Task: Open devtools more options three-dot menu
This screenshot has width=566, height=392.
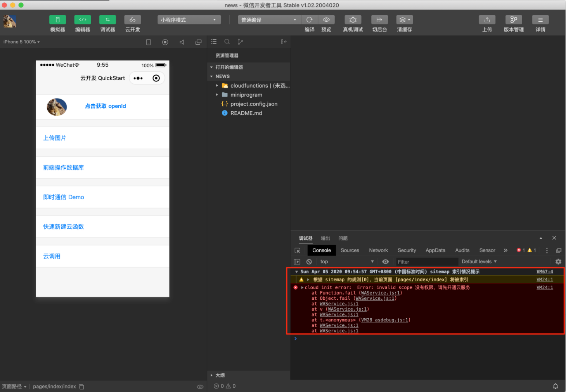Action: pos(547,250)
